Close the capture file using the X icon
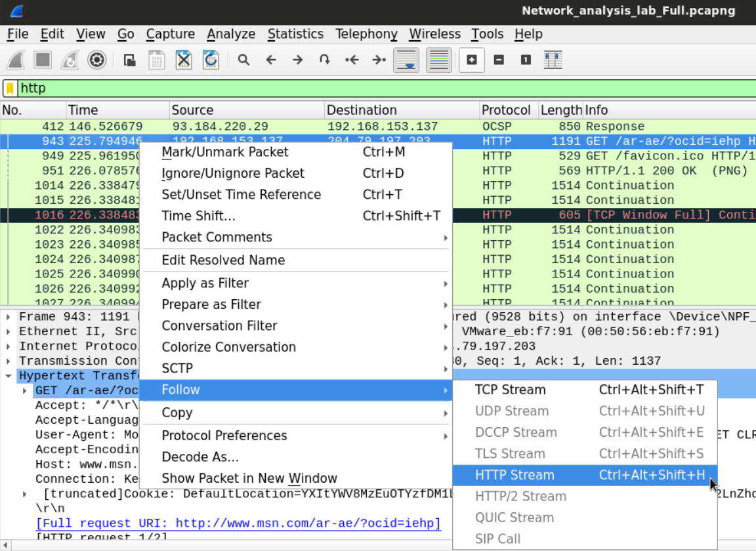This screenshot has width=756, height=551. [x=184, y=60]
